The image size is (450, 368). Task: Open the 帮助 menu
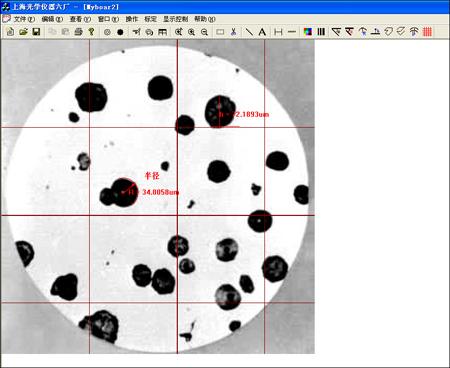tap(205, 19)
